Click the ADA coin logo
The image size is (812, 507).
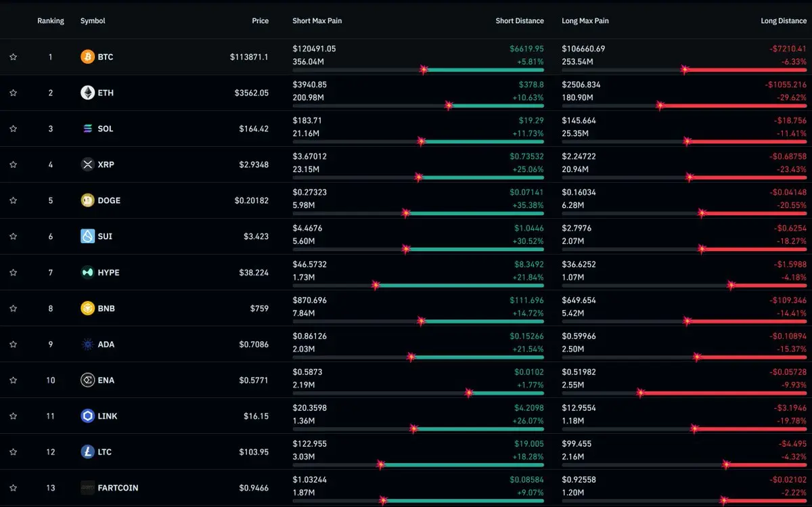click(87, 344)
